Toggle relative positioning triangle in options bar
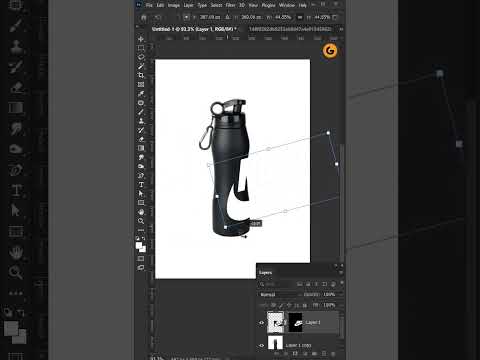The width and height of the screenshot is (480, 360). click(x=227, y=17)
